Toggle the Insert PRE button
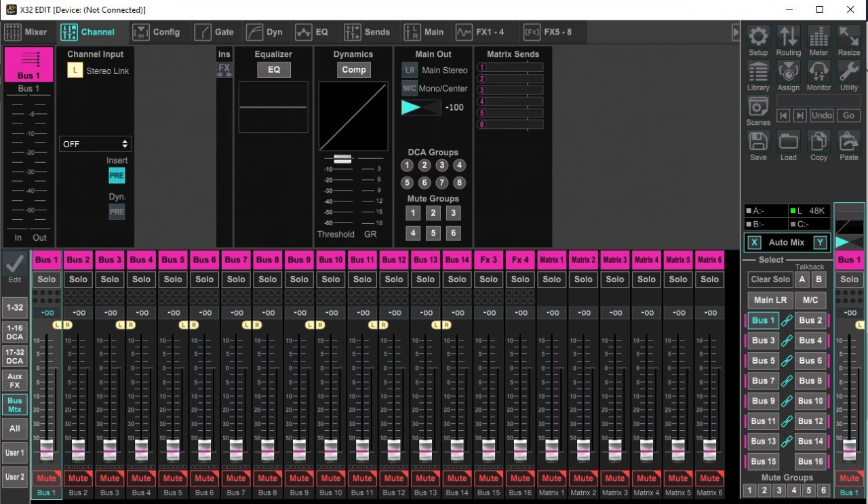Viewport: 868px width, 504px height. pyautogui.click(x=117, y=176)
